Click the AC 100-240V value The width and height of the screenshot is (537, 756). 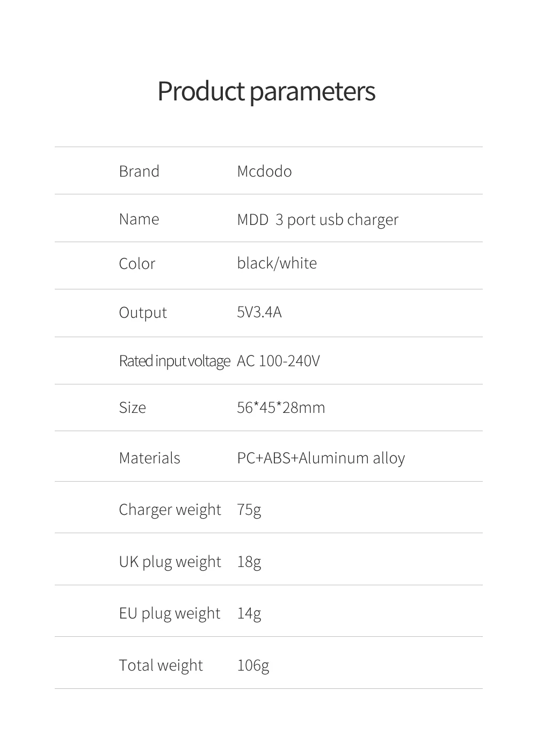[x=278, y=360]
